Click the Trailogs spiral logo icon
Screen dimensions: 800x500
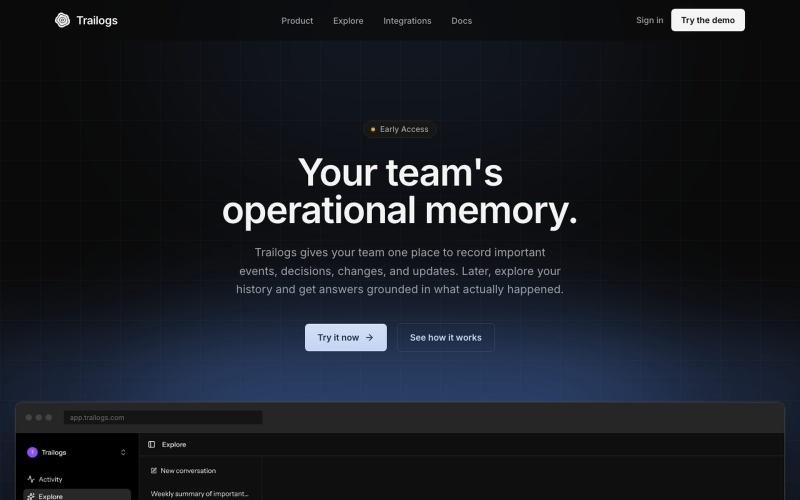coord(62,20)
